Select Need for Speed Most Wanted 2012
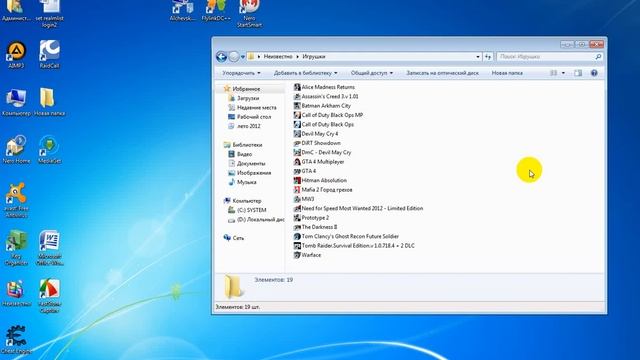 click(358, 209)
